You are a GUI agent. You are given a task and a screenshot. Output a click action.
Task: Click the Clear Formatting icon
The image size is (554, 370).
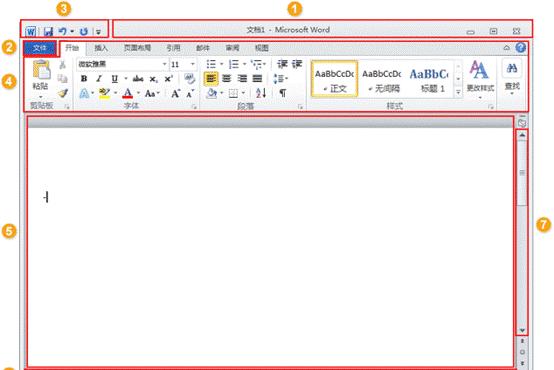point(190,78)
